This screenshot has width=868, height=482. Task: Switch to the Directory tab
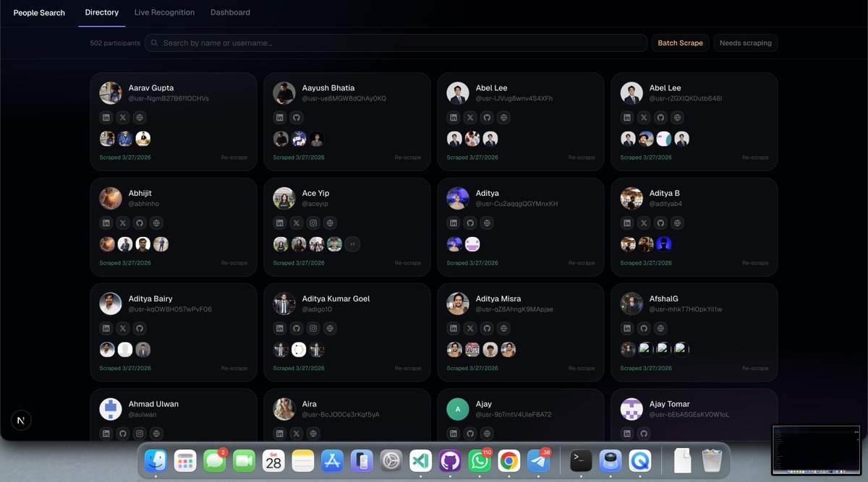click(x=102, y=12)
